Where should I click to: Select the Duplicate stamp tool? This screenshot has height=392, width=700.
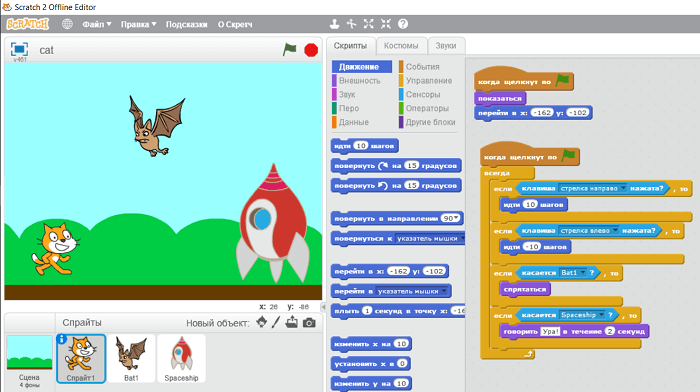pos(334,24)
